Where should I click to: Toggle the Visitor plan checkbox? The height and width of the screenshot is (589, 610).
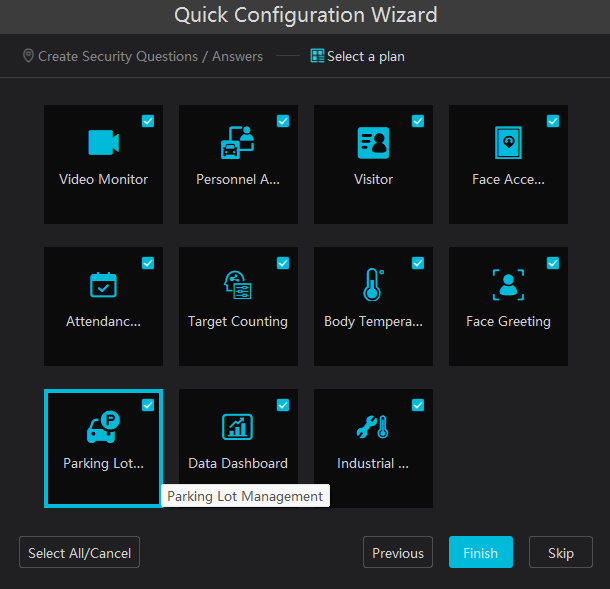pos(418,121)
